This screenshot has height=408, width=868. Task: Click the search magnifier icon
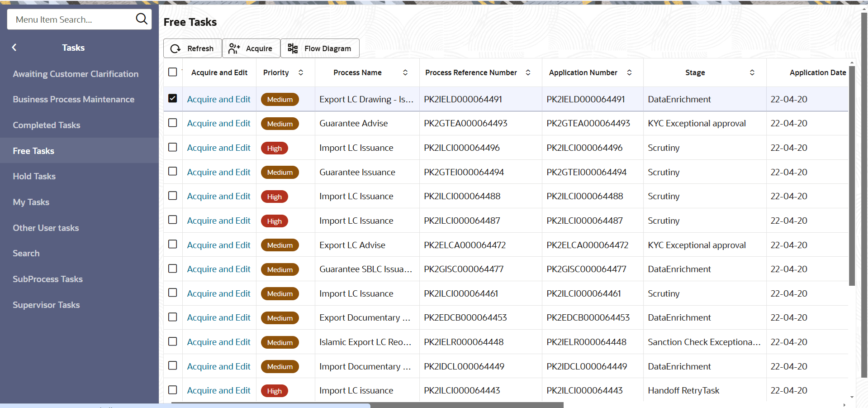pyautogui.click(x=142, y=19)
